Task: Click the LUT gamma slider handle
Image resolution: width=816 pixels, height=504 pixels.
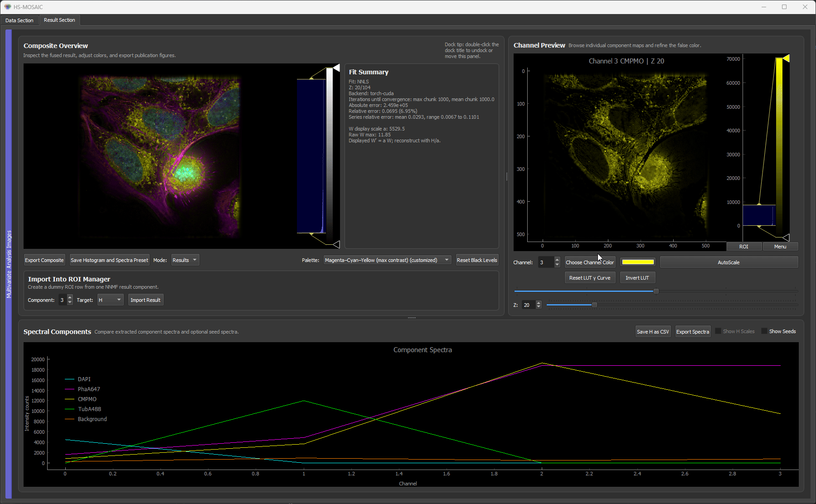Action: coord(656,291)
